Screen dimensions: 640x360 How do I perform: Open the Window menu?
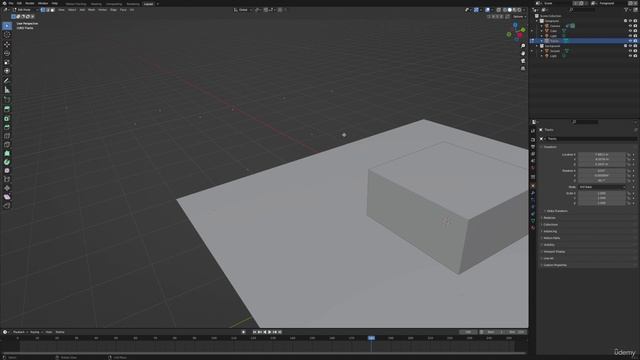[43, 3]
